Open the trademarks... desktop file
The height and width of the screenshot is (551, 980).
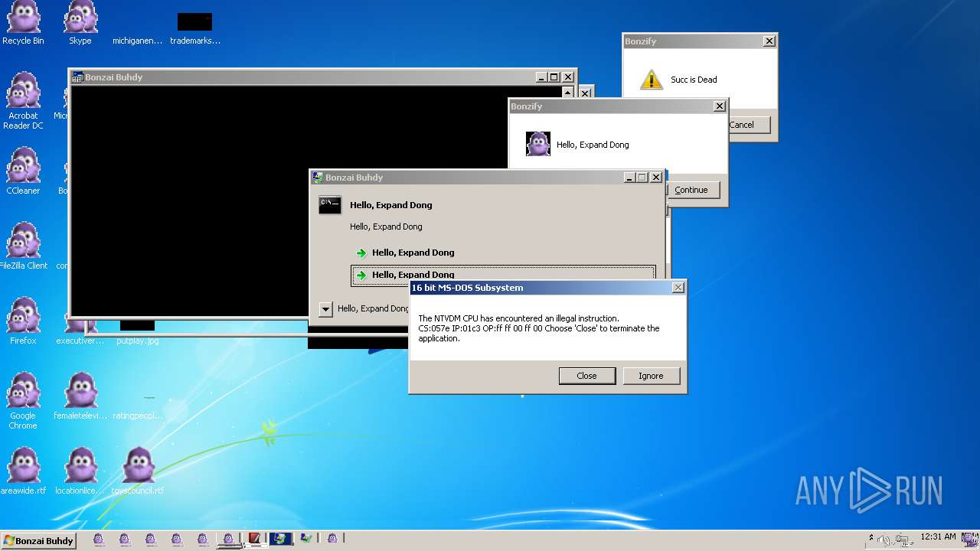pos(195,28)
